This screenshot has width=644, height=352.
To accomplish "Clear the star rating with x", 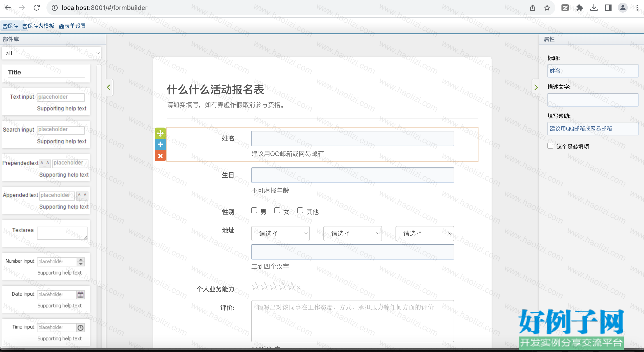I will 298,287.
